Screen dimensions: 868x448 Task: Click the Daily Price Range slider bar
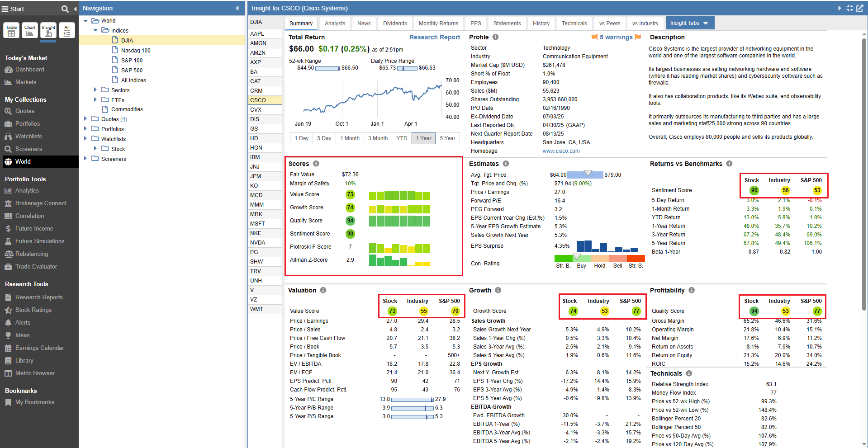(x=407, y=68)
